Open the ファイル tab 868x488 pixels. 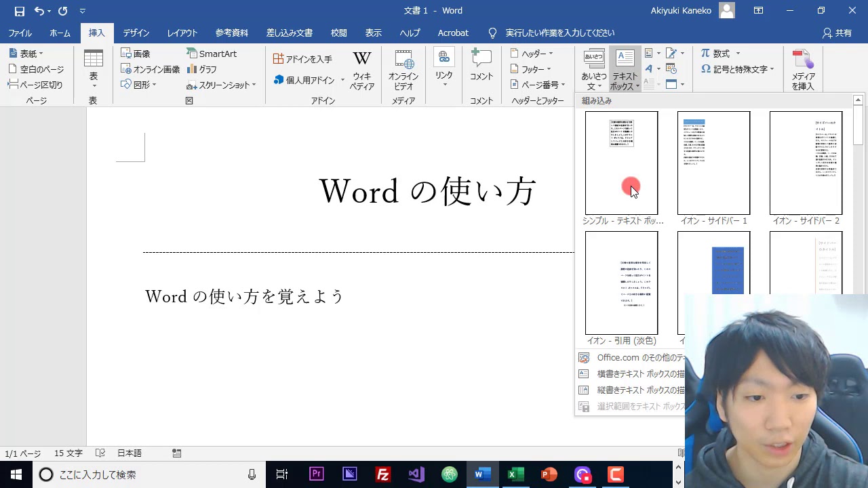[x=20, y=33]
